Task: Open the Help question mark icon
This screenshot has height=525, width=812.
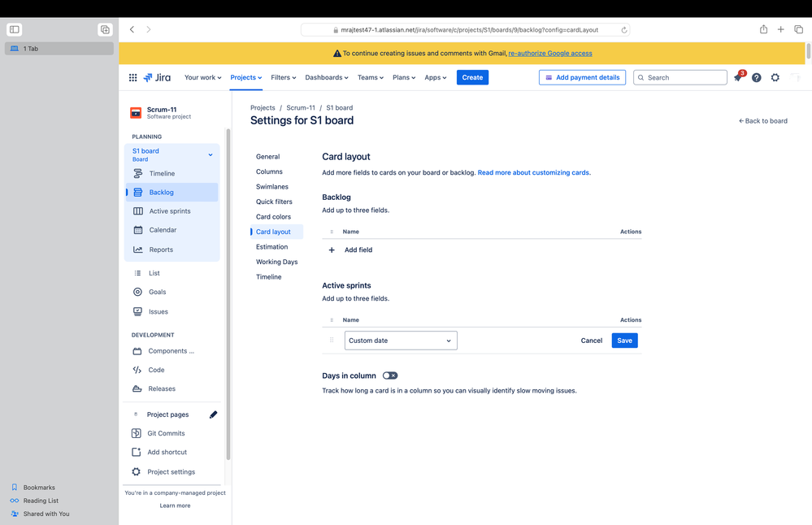Action: point(757,78)
